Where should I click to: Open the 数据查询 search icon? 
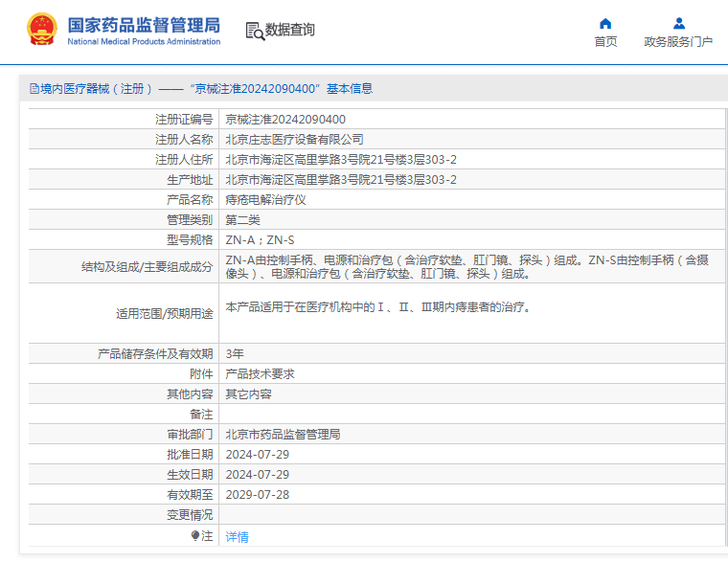[x=255, y=31]
